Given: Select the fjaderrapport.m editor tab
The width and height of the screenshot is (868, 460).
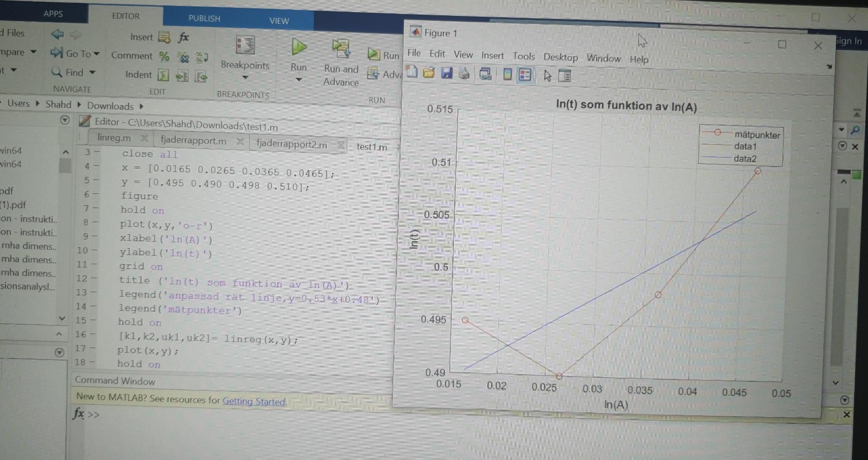Looking at the screenshot, I should coord(193,140).
